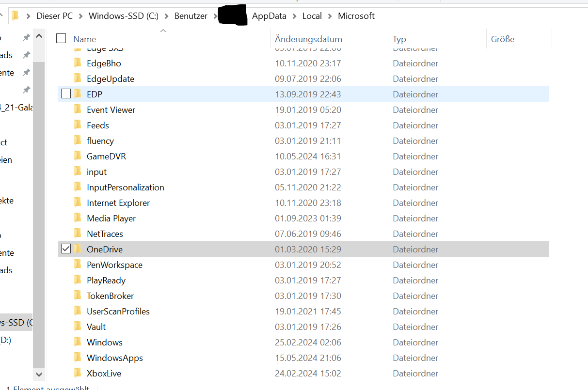The image size is (588, 390).
Task: Go to AppData in address bar
Action: tap(269, 16)
